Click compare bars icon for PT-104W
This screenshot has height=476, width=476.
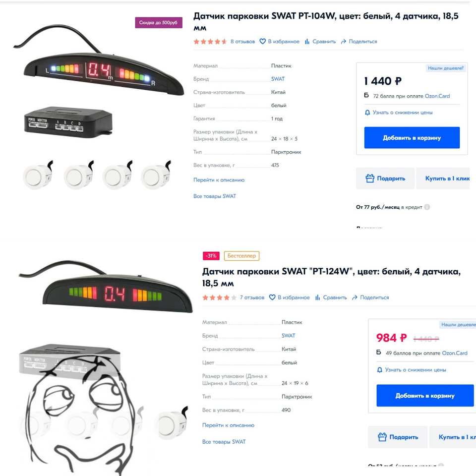coord(307,42)
